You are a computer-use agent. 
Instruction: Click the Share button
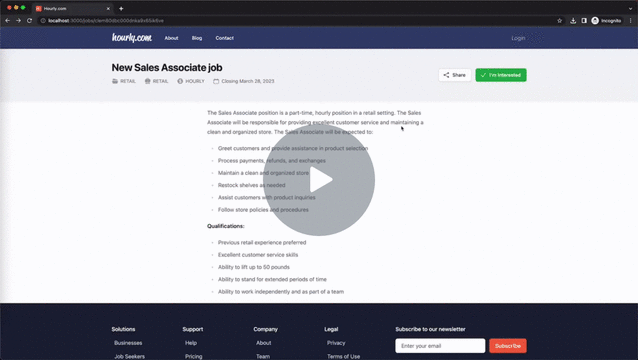454,75
